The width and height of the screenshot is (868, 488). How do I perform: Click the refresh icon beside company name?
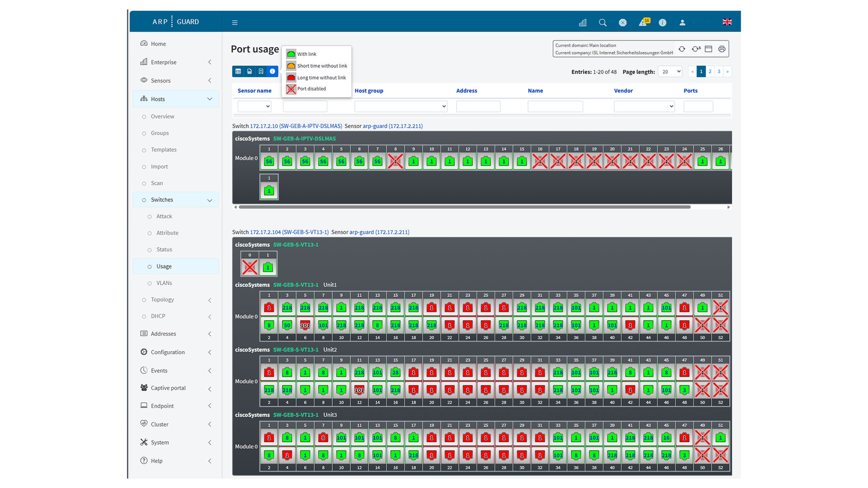coord(682,49)
